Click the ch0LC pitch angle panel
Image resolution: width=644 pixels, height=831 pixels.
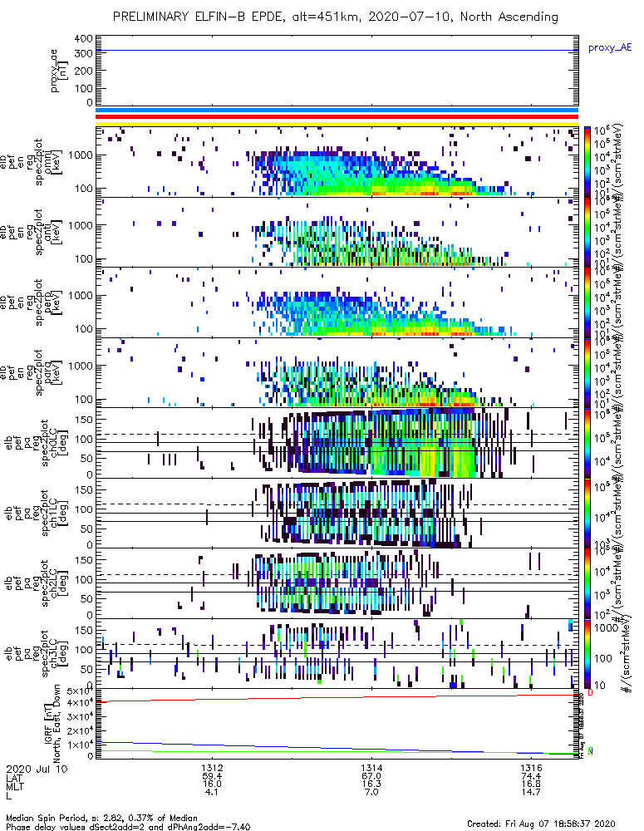coord(337,443)
